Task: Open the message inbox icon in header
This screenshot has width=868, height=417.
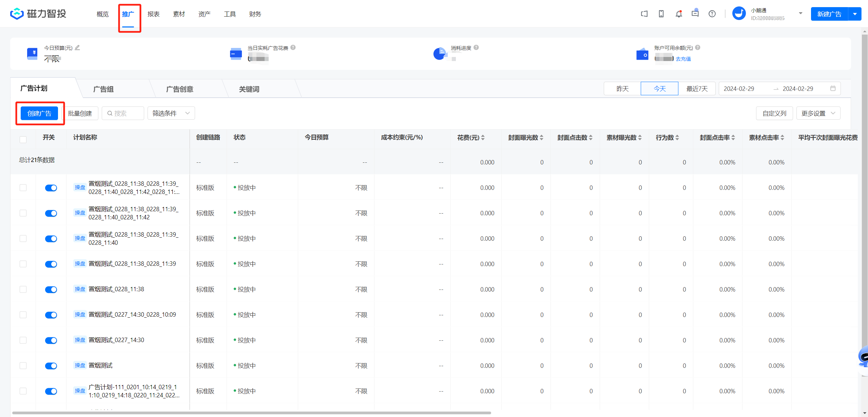Action: 695,13
